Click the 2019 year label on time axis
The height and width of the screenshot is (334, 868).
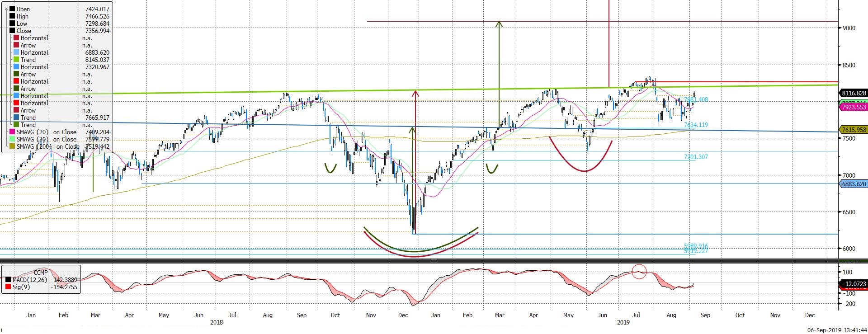pyautogui.click(x=623, y=322)
